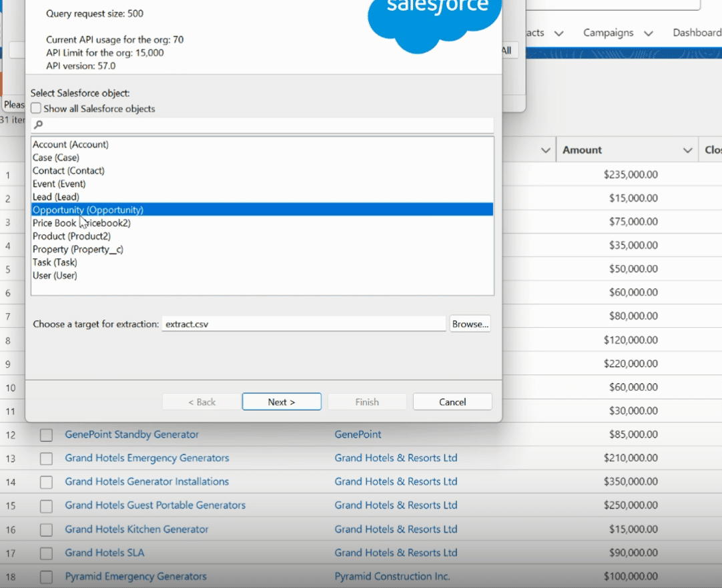Expand the Contacts tab dropdown chevron
Viewport: 722px width, 588px height.
pyautogui.click(x=559, y=33)
